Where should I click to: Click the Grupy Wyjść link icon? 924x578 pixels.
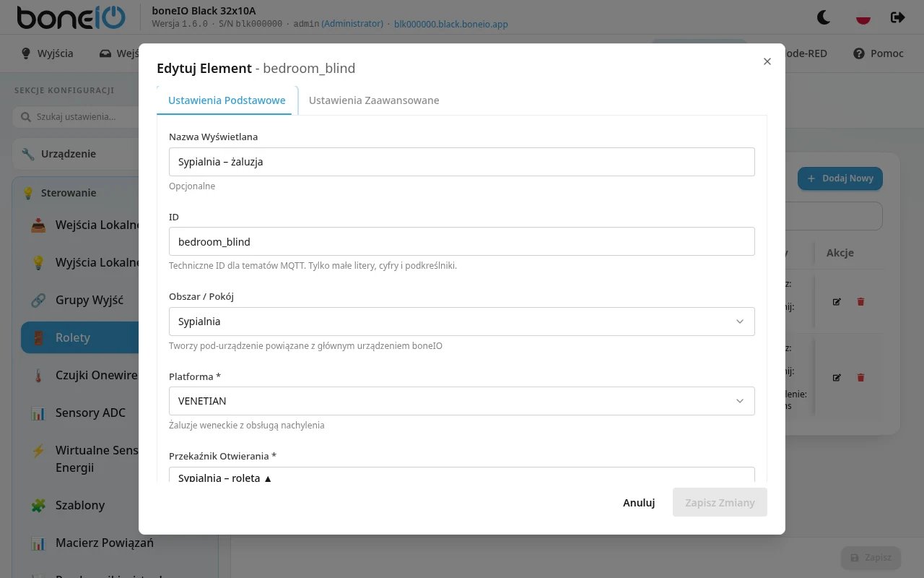38,300
